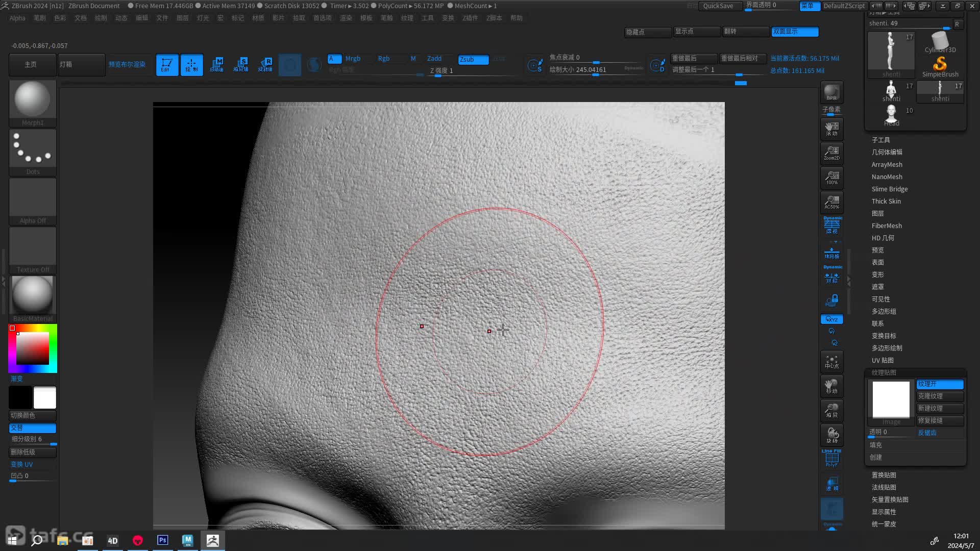Activate the Rotate axis (旋转轴) tool
The height and width of the screenshot is (551, 980).
265,65
